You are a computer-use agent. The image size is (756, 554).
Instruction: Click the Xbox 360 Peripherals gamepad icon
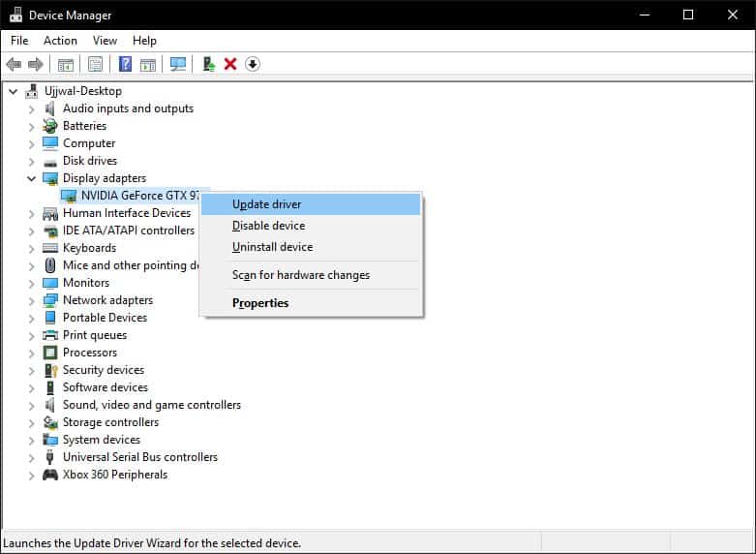click(x=50, y=475)
